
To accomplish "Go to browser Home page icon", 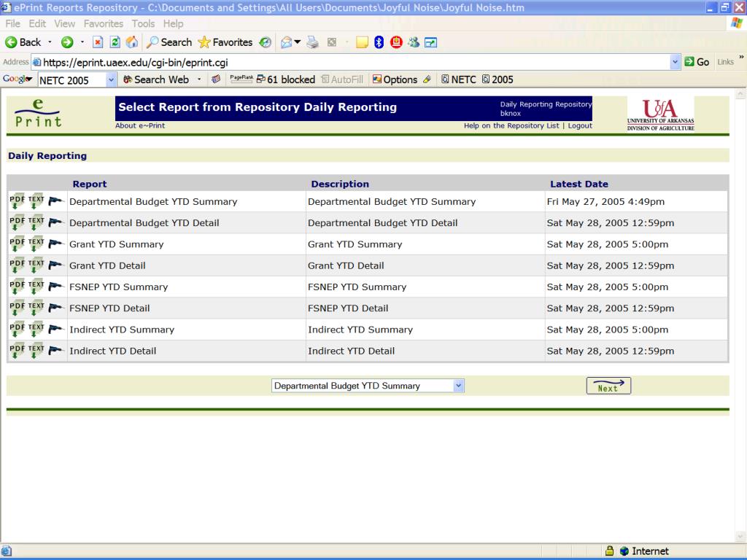I will pos(132,42).
